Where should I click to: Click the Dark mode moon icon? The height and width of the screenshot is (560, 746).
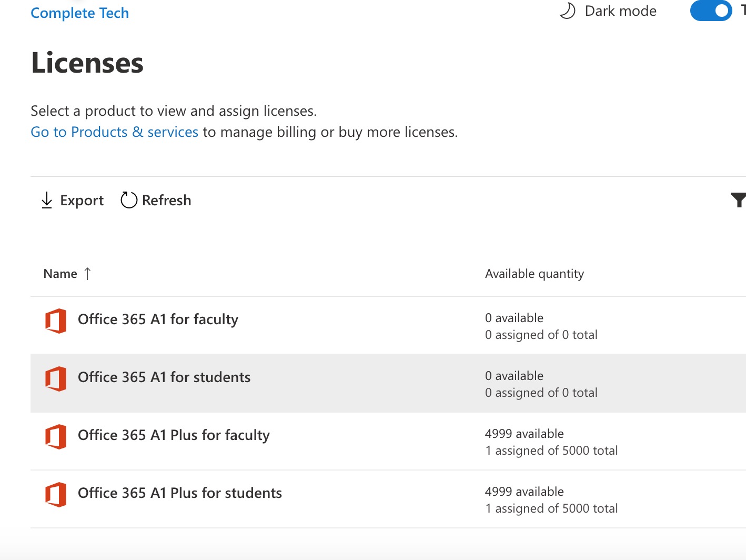(568, 11)
